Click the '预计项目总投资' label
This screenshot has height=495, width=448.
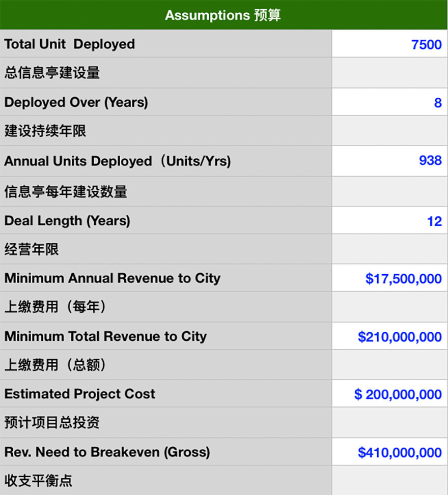pos(52,422)
